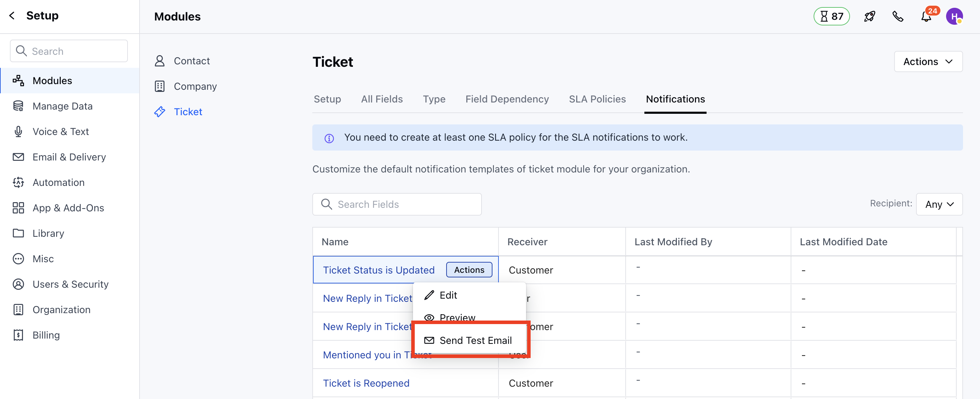Image resolution: width=980 pixels, height=399 pixels.
Task: Select Edit from the context menu
Action: 448,295
